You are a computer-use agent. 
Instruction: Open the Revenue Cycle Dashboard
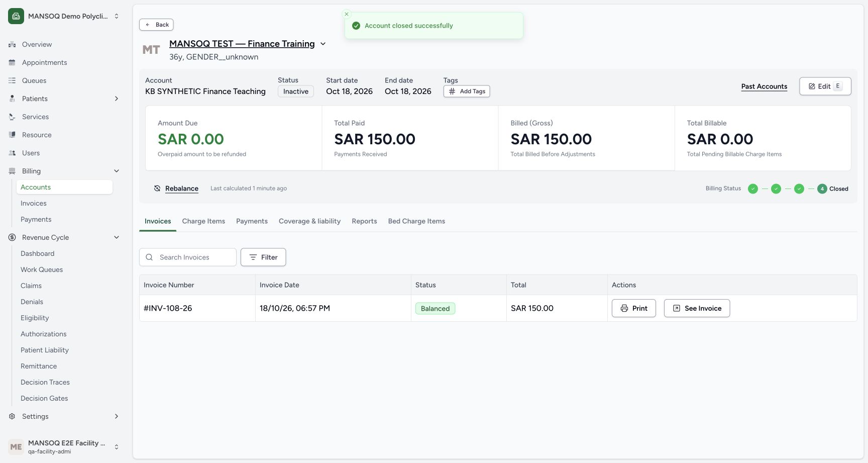64,253
